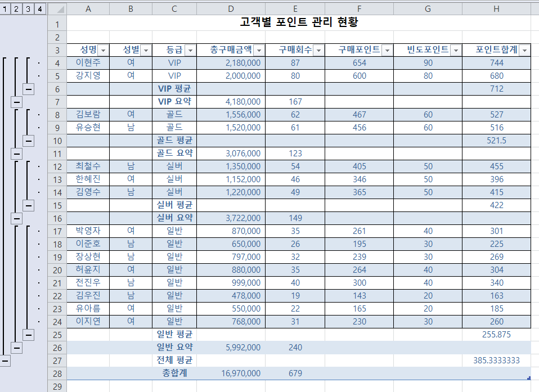This screenshot has width=539, height=392.
Task: Click the 총합계 total 16,970,000
Action: (x=231, y=373)
